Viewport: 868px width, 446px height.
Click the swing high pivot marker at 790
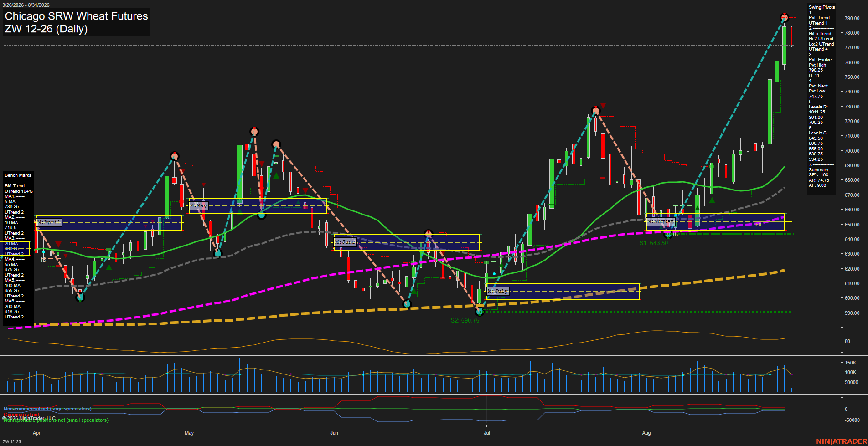(784, 18)
